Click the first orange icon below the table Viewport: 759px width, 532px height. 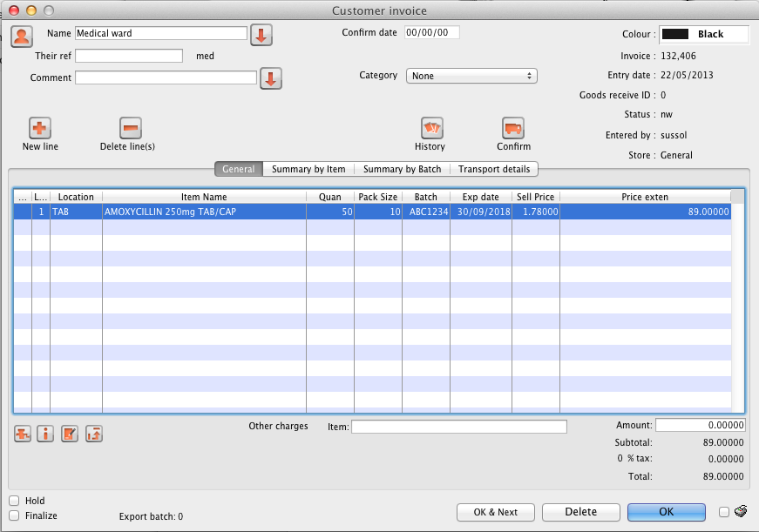pos(24,433)
